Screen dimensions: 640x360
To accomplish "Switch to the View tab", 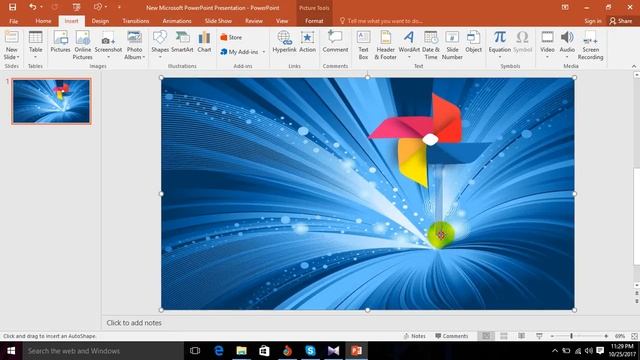I will pyautogui.click(x=282, y=21).
